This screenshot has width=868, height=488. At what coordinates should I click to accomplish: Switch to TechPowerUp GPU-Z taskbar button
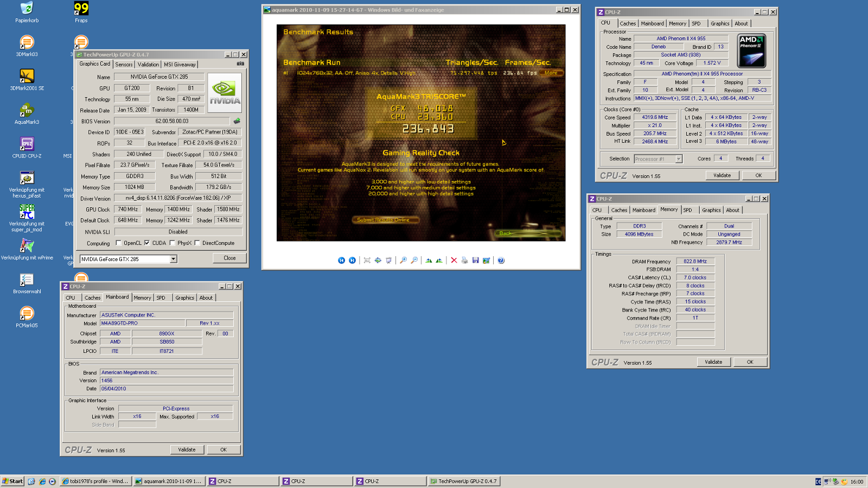point(463,481)
